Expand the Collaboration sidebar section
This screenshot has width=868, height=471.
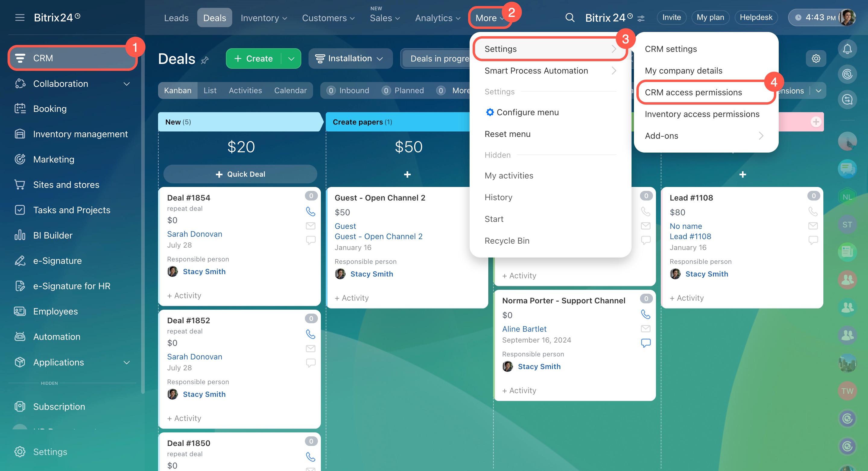pos(126,84)
